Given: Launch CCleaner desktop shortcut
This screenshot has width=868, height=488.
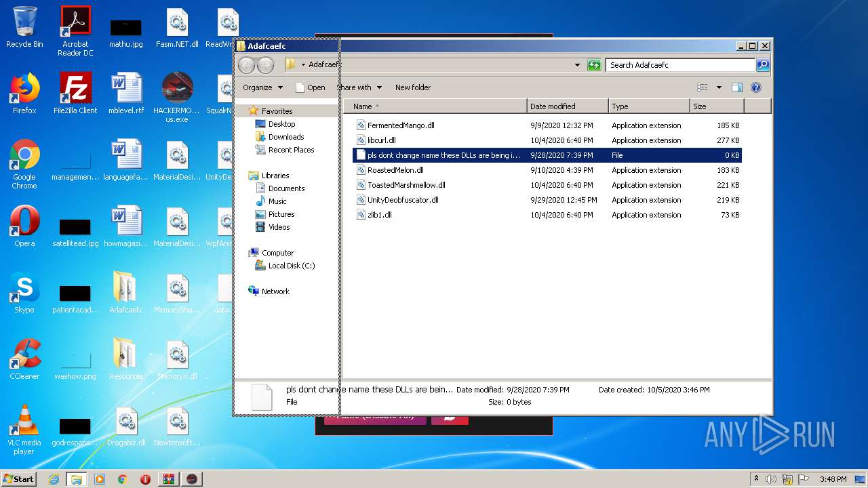Looking at the screenshot, I should pos(24,359).
